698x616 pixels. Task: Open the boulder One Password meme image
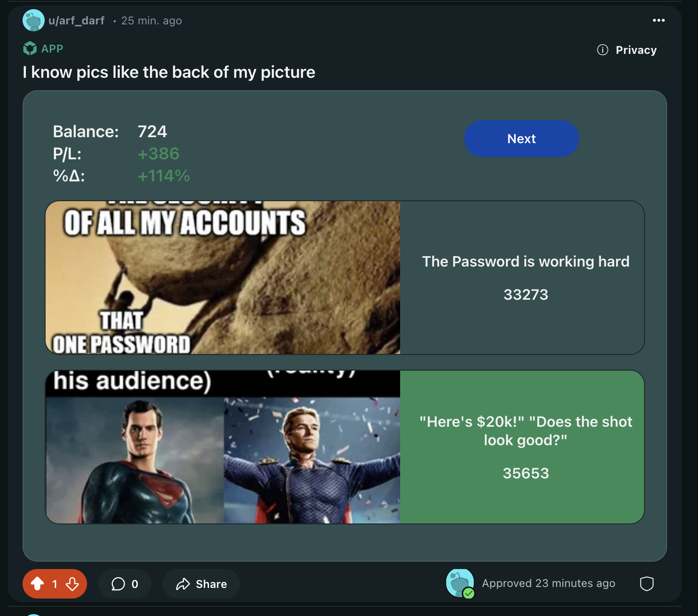click(x=223, y=278)
